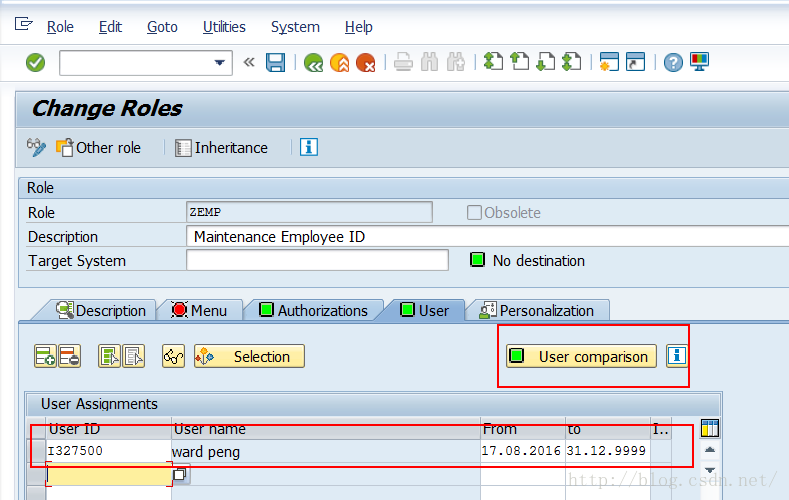This screenshot has height=500, width=789.
Task: Go to First Page icon
Action: coord(493,62)
